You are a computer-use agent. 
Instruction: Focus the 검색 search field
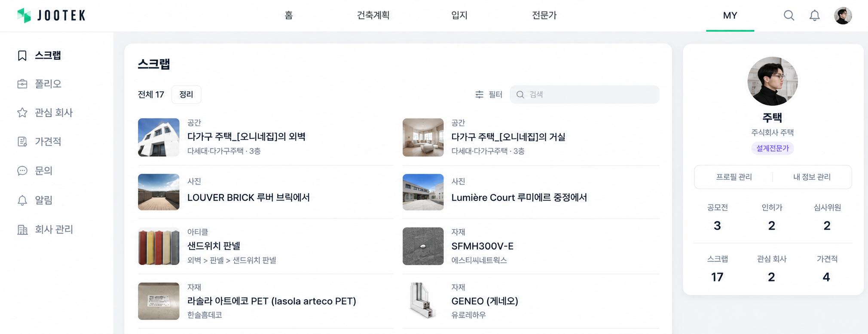pos(584,94)
